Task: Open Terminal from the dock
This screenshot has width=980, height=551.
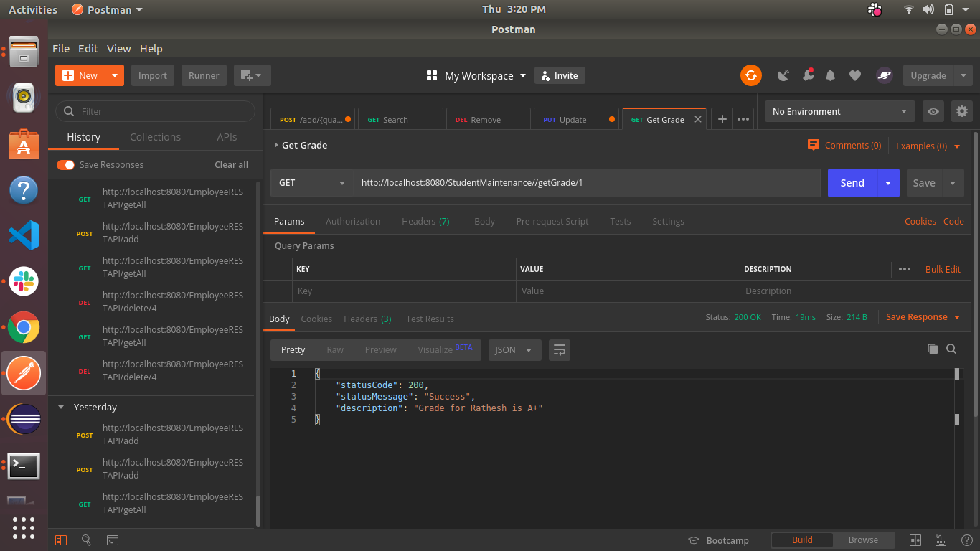Action: (24, 466)
